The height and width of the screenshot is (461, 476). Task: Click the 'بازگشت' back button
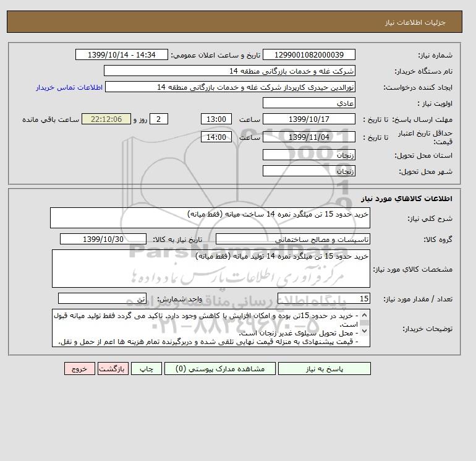click(x=113, y=369)
